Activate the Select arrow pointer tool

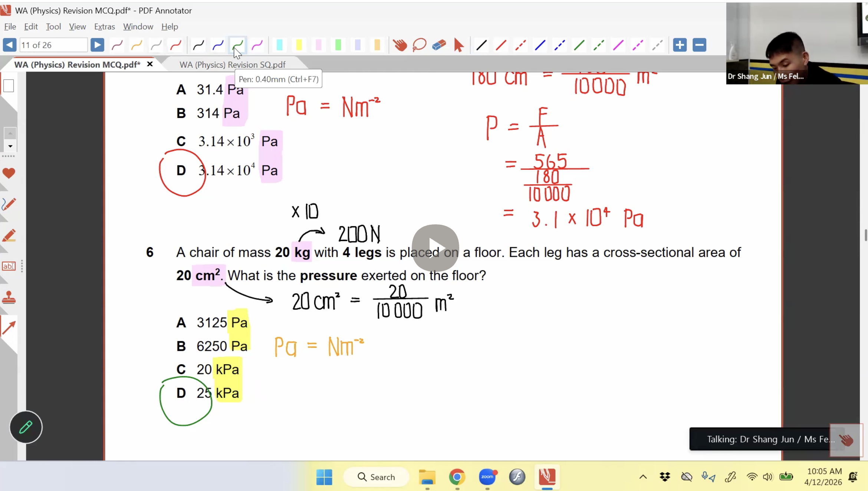point(458,45)
